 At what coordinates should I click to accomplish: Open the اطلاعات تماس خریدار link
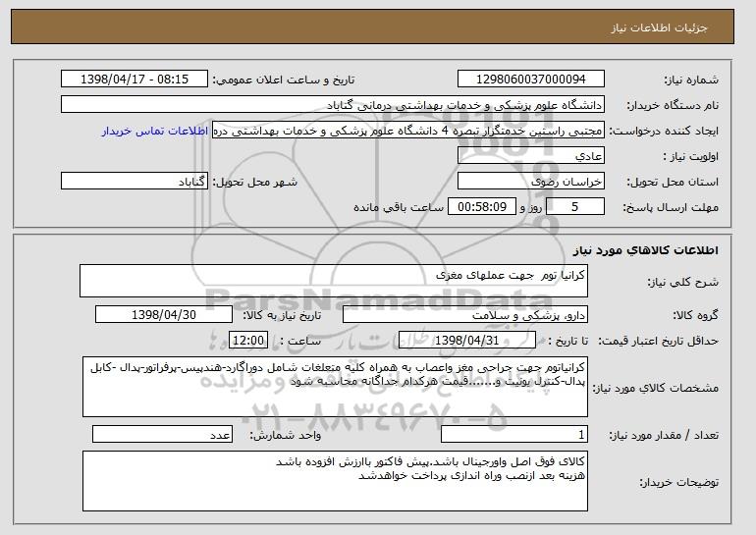click(x=155, y=131)
